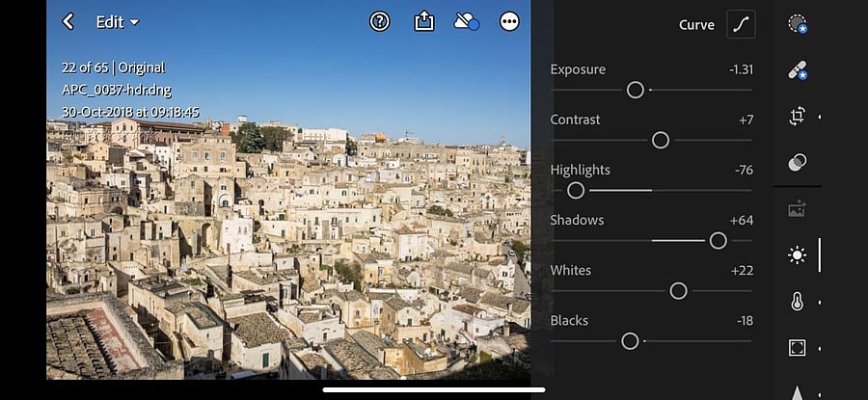The width and height of the screenshot is (868, 400).
Task: Open the tone Curve editor button
Action: pyautogui.click(x=741, y=25)
